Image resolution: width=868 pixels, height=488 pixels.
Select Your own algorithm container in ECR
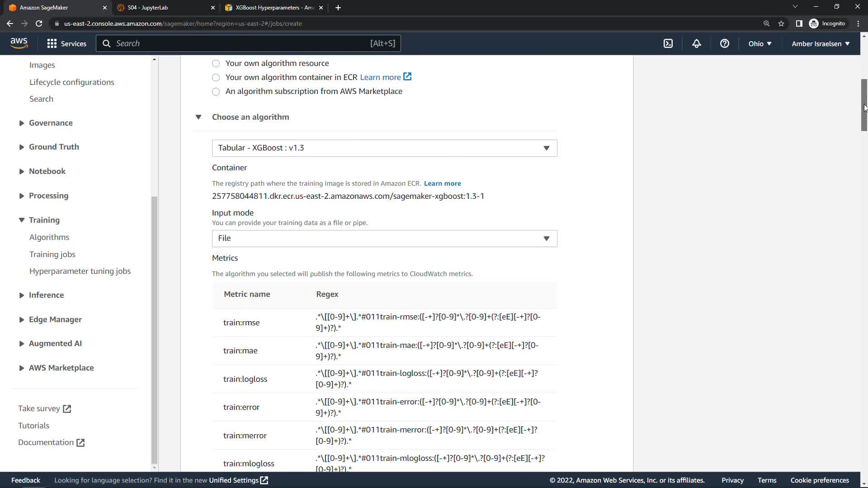216,78
